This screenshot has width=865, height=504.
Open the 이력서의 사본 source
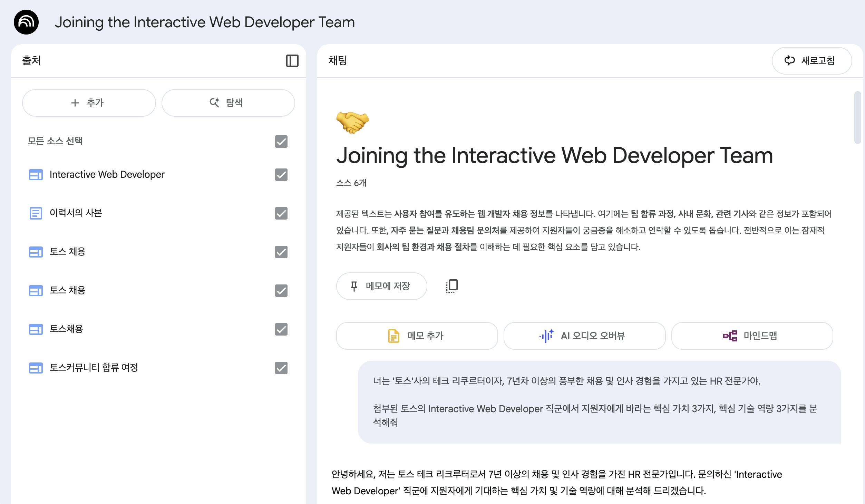[x=76, y=213]
